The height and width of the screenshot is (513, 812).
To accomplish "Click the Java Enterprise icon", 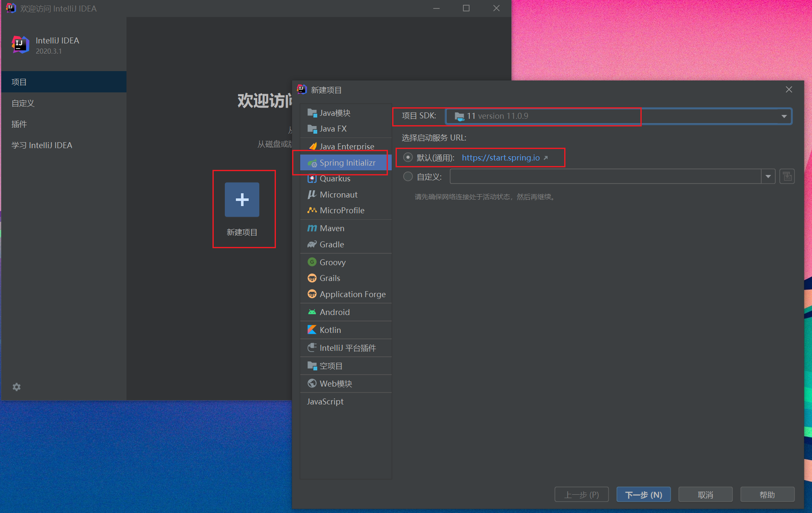I will (313, 146).
